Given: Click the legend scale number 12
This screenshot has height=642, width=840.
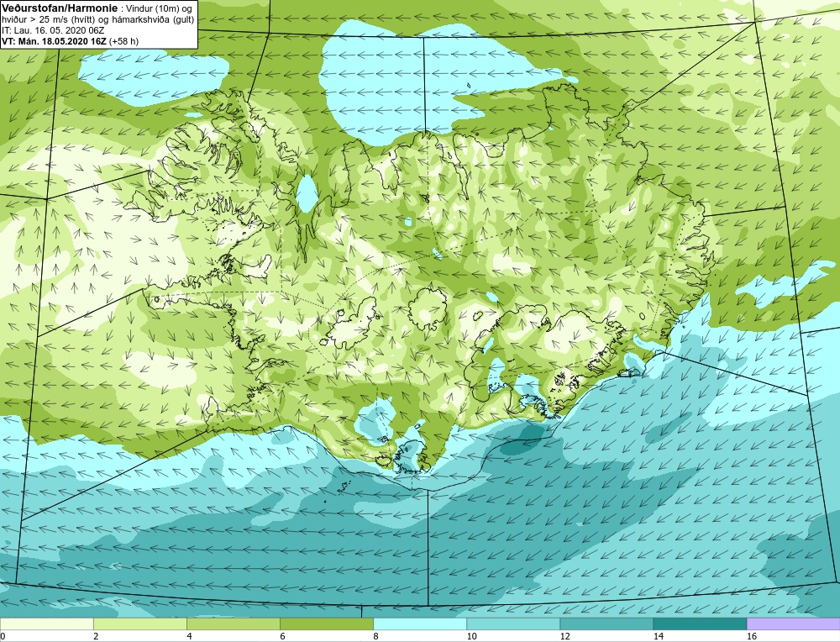Looking at the screenshot, I should pos(564,636).
